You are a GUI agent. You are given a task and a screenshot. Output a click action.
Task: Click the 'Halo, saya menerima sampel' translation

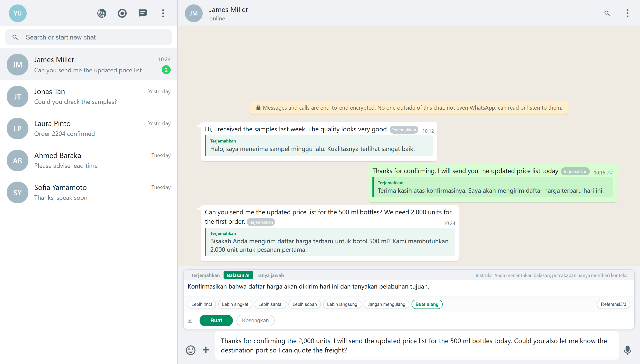pos(319,146)
